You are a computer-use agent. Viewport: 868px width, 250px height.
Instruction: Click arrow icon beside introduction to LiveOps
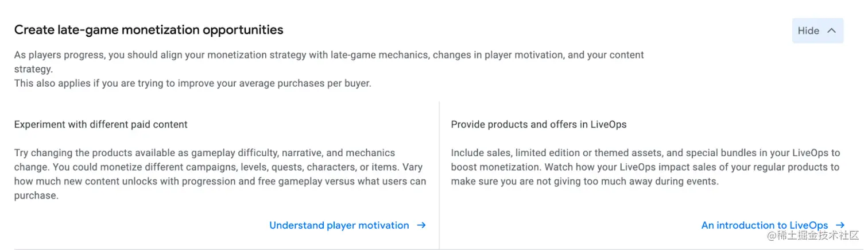(840, 225)
